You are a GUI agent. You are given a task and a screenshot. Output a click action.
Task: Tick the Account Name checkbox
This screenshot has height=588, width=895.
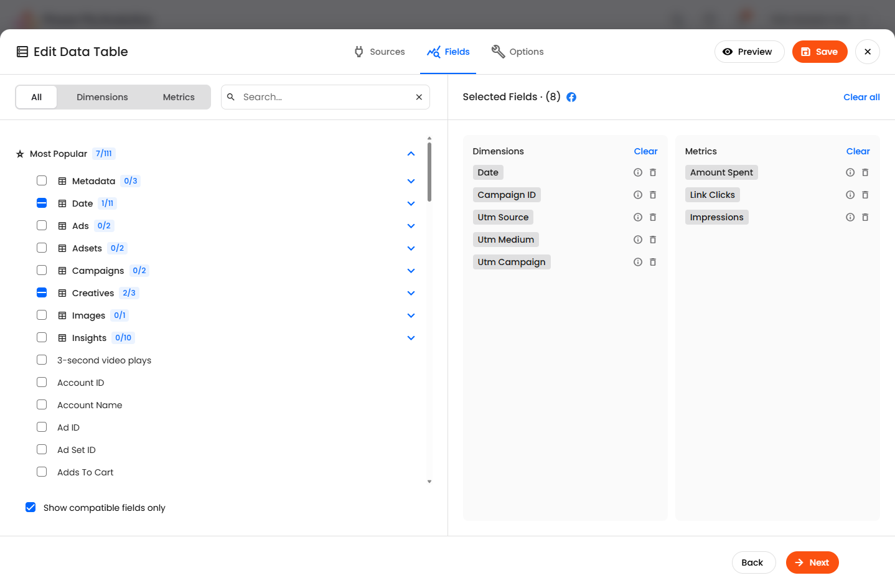42,405
